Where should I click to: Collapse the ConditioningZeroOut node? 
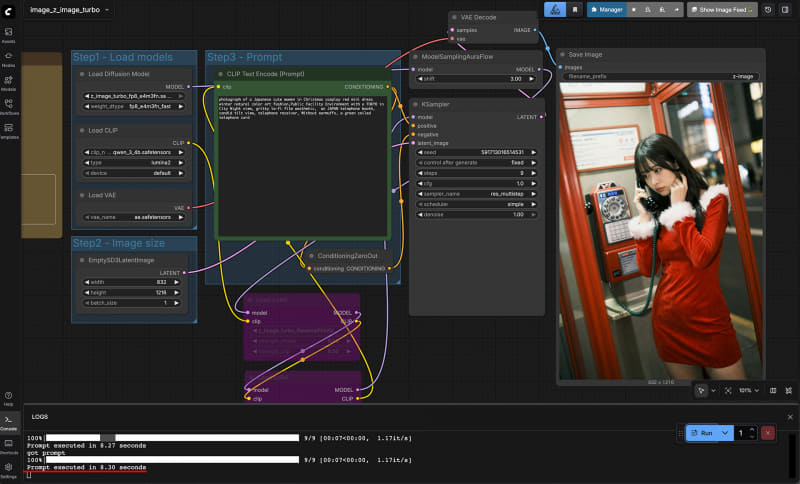[x=311, y=256]
